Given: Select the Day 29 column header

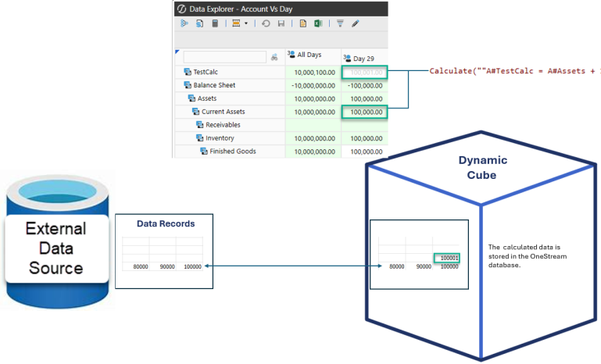Looking at the screenshot, I should tap(363, 58).
